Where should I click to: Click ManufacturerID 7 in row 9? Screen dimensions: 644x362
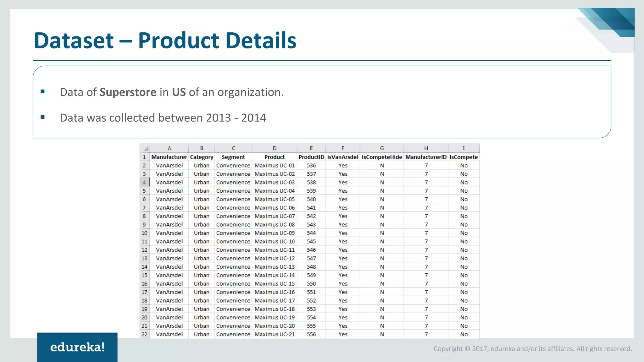click(426, 224)
